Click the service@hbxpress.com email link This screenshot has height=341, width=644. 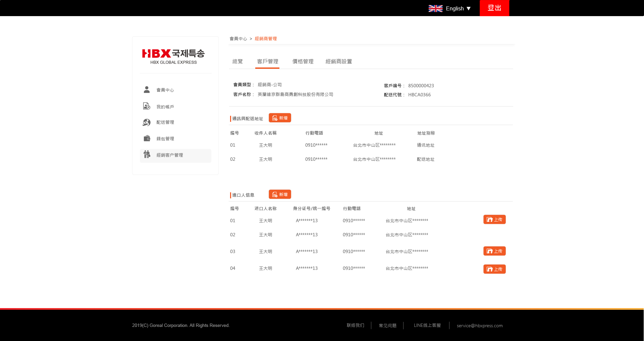[479, 326]
